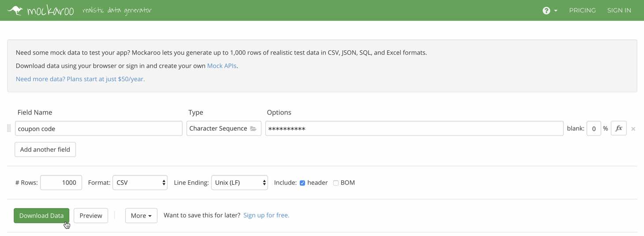Click Add another field button

45,150
